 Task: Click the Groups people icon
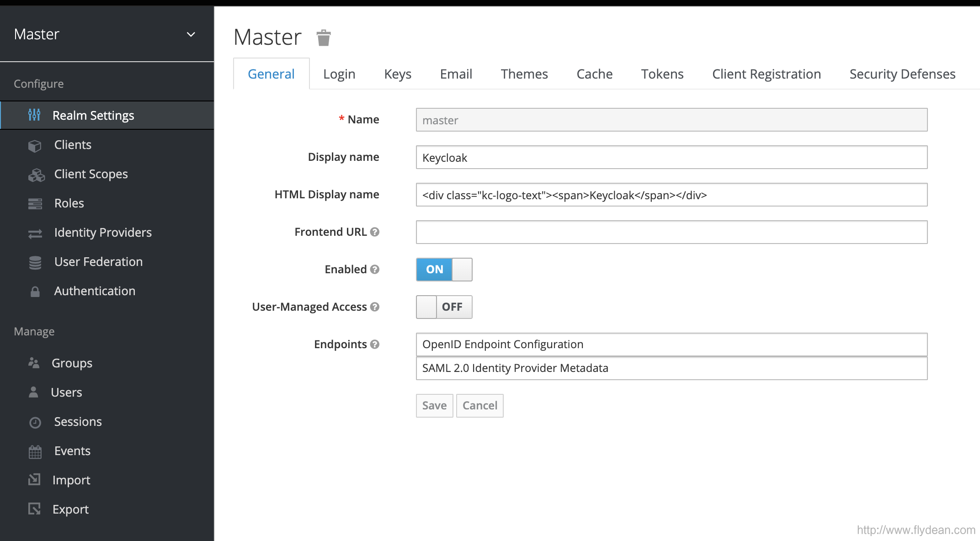point(34,363)
